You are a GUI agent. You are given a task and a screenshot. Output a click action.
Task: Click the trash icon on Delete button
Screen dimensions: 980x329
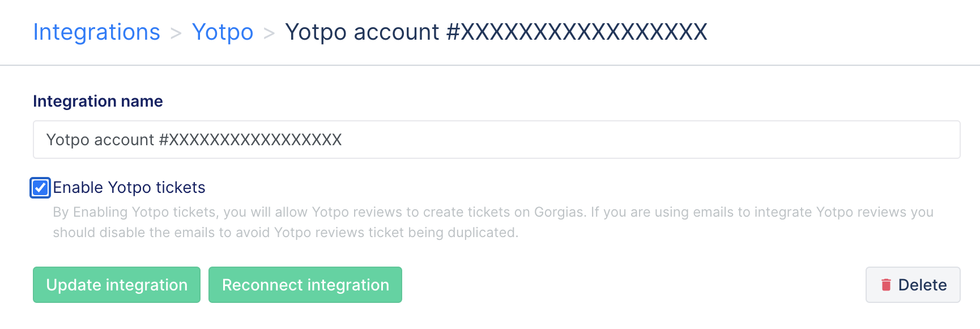[886, 285]
